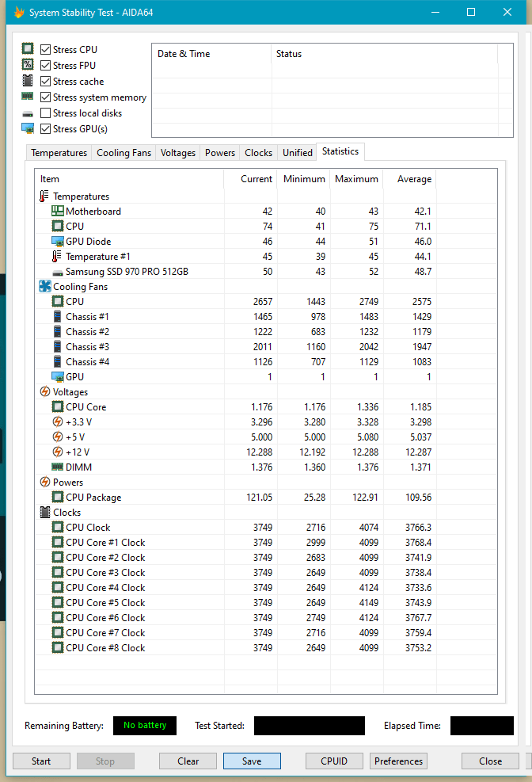Screen dimensions: 532x782
Task: Open the CPUID panel button
Action: [x=334, y=761]
